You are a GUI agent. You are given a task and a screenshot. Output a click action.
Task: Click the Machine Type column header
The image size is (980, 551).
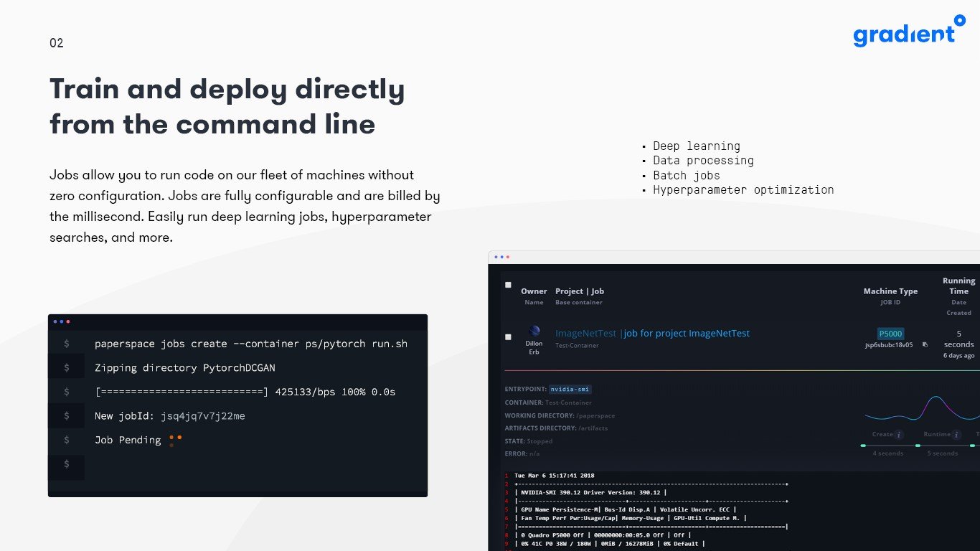(x=890, y=291)
